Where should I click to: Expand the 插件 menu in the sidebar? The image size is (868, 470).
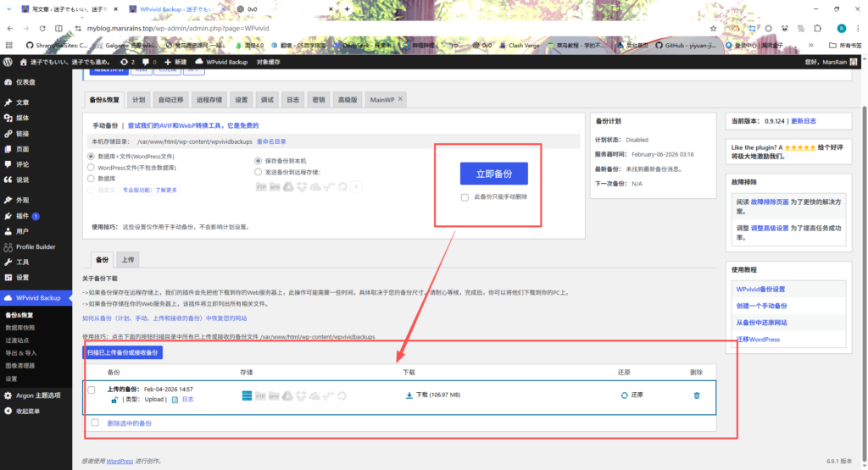tap(22, 215)
